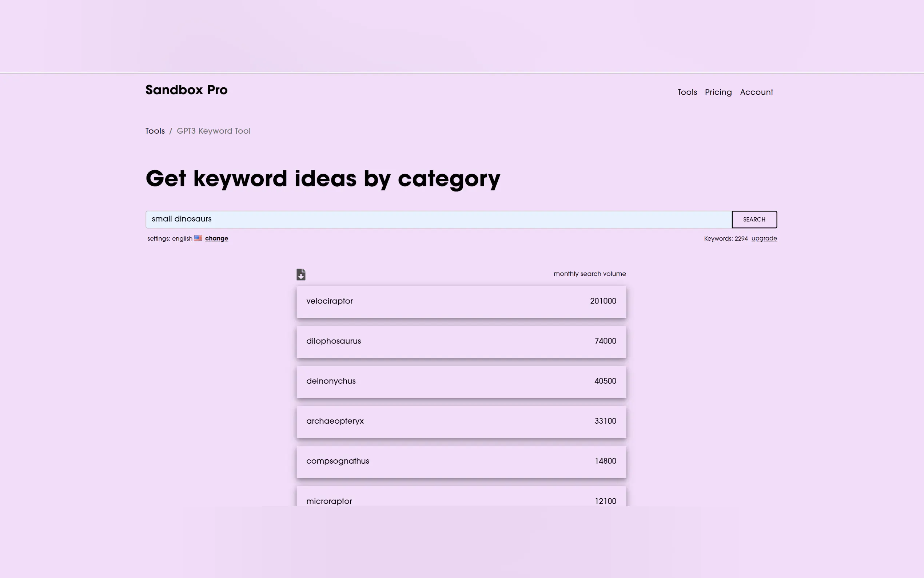Select the archaeopteryx keyword row
924x578 pixels.
(461, 421)
